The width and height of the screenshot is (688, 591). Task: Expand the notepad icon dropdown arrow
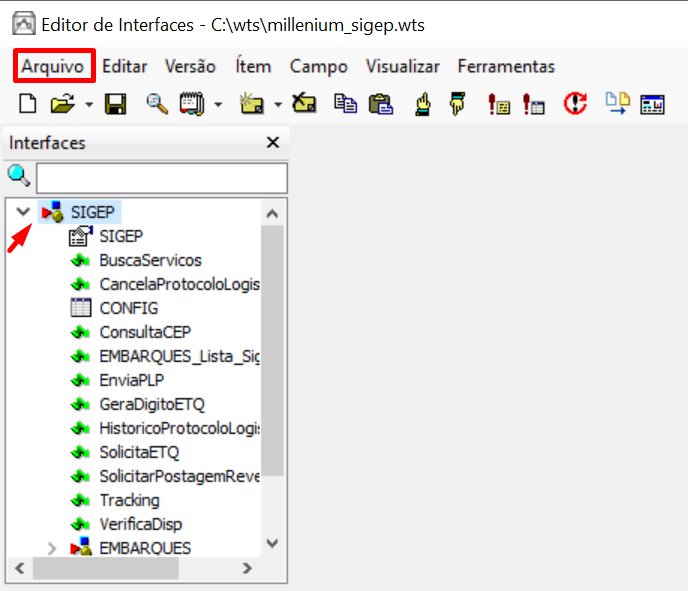218,104
